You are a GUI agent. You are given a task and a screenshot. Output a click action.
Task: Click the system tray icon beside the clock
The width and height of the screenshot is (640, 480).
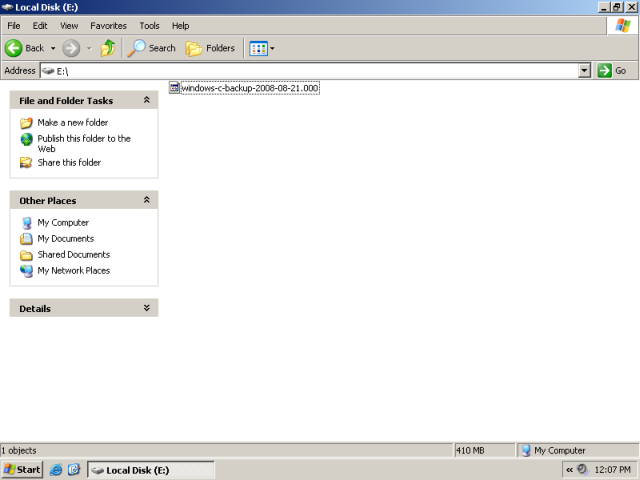582,470
